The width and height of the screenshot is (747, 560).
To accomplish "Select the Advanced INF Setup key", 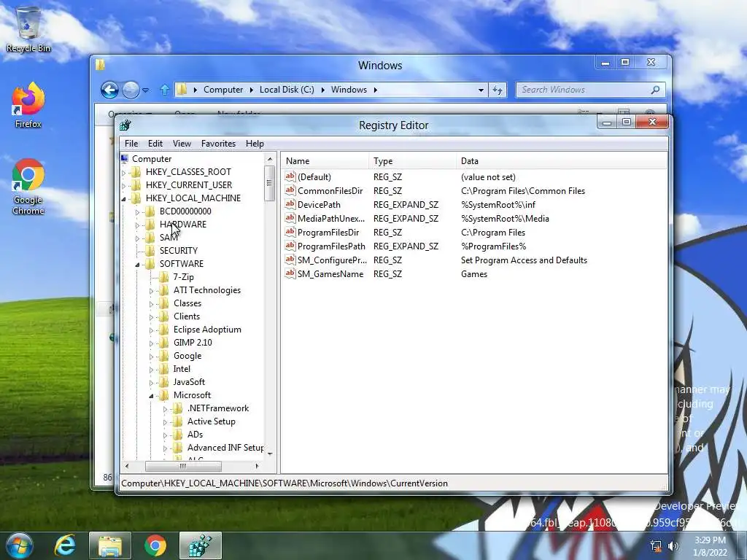I will tap(225, 448).
